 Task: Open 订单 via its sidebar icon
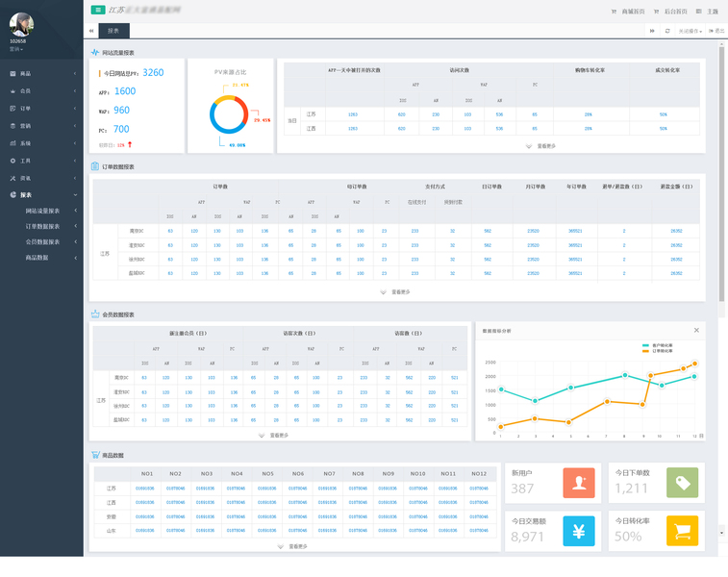13,109
